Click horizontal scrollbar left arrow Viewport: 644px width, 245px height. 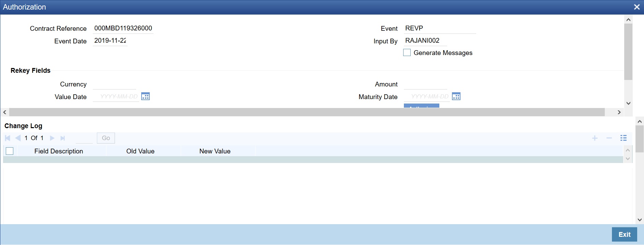[5, 112]
